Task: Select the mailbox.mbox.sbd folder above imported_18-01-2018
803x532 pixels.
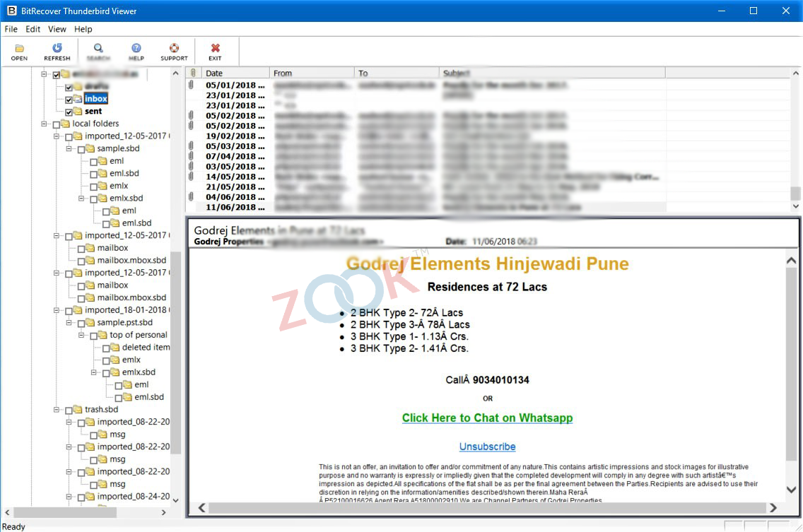Action: coord(131,297)
